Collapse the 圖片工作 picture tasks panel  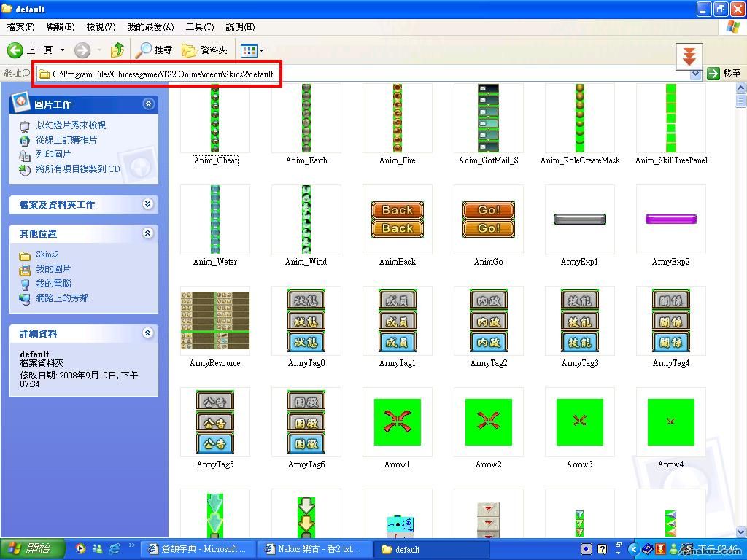point(149,104)
